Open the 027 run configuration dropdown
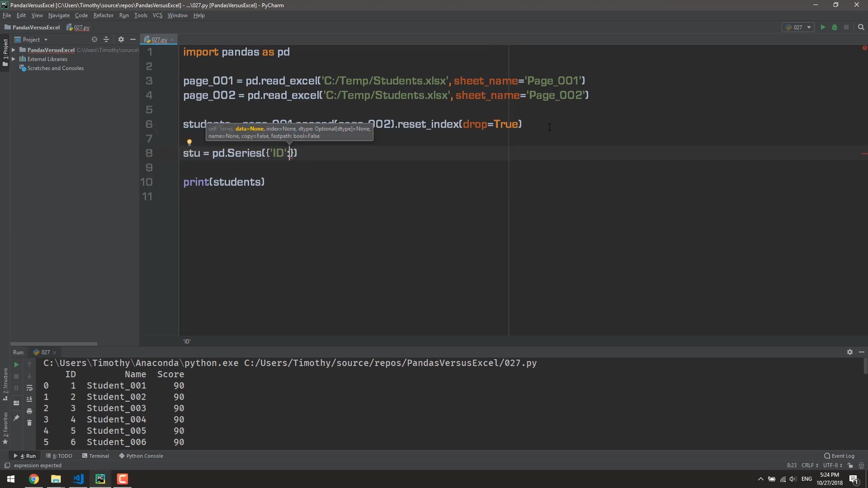This screenshot has height=488, width=868. (x=798, y=27)
